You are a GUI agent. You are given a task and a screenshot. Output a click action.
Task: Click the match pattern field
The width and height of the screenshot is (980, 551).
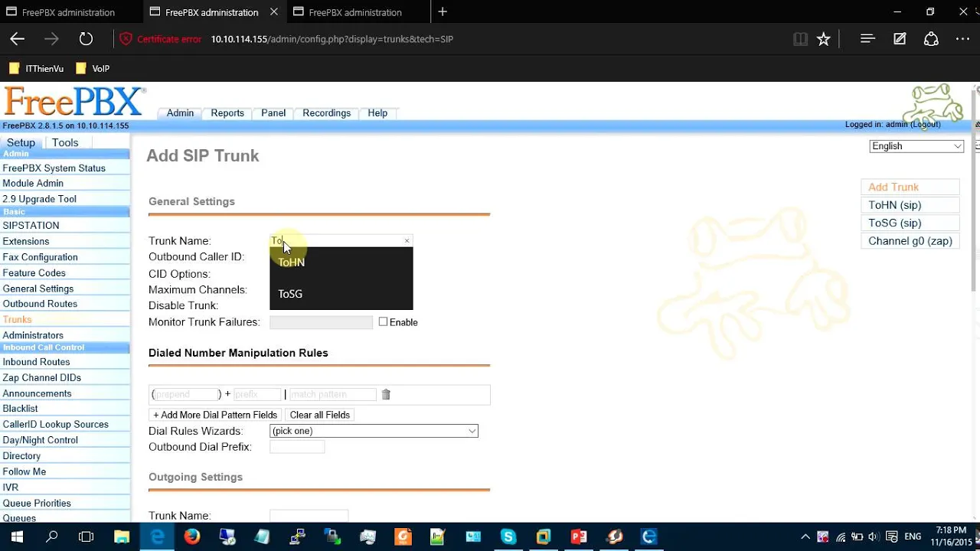click(x=332, y=394)
